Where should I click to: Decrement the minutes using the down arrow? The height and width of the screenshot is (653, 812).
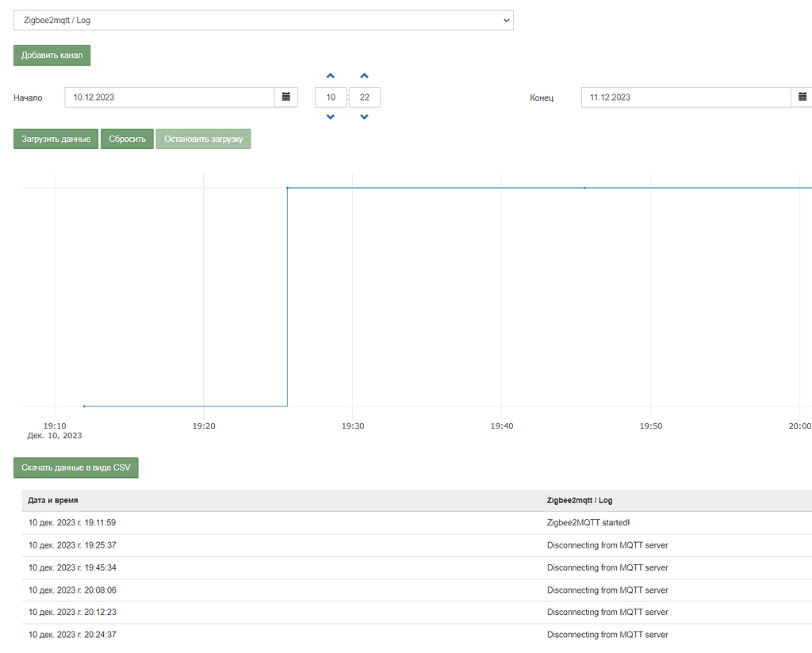[364, 116]
